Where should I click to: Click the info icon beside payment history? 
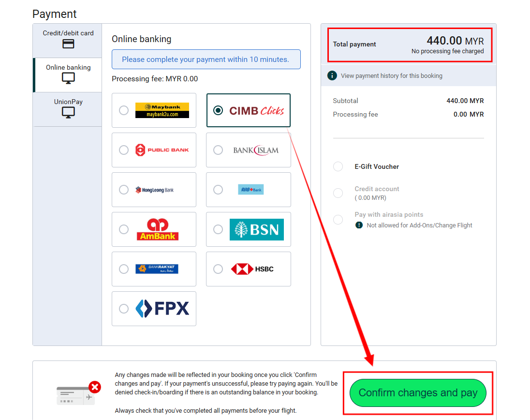[x=332, y=75]
